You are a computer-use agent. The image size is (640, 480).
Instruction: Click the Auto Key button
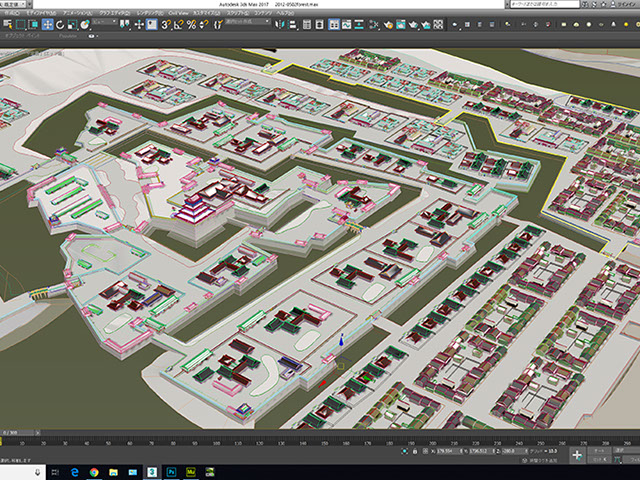(x=600, y=450)
